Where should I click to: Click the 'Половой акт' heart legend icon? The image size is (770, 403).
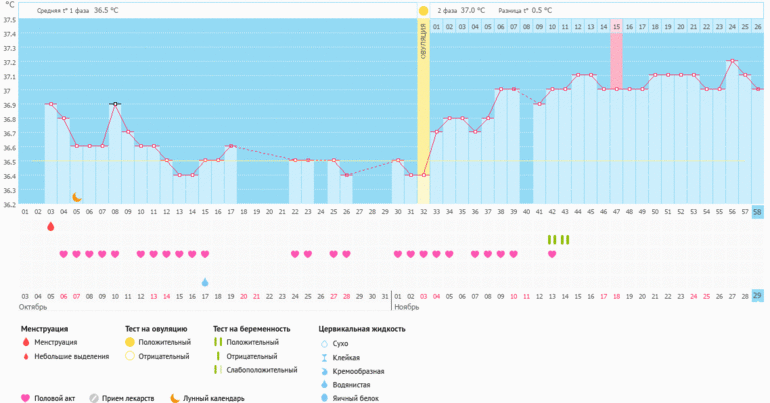pyautogui.click(x=26, y=397)
